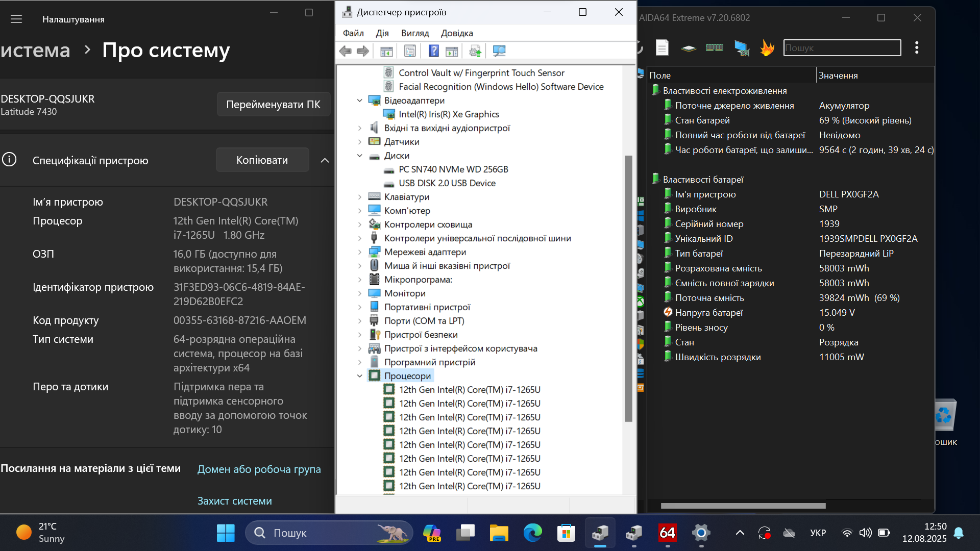Open Task View icon on the taskbar
980x551 pixels.
click(x=465, y=533)
